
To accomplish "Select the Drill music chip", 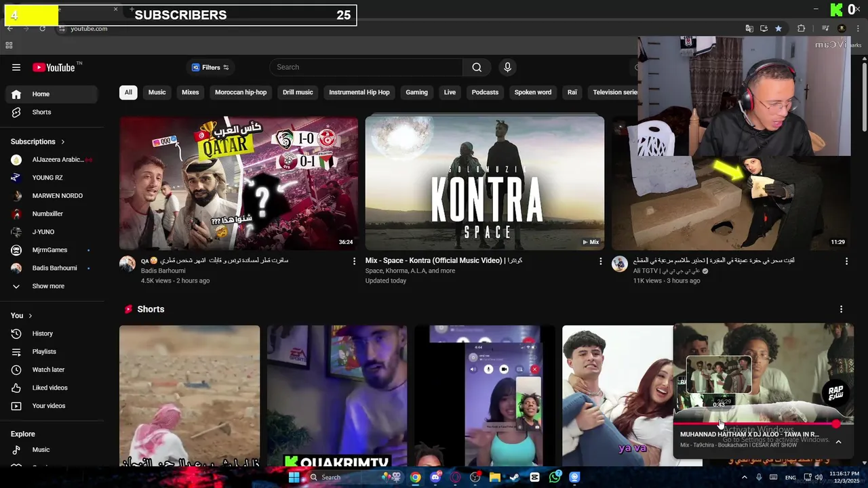I will click(298, 92).
